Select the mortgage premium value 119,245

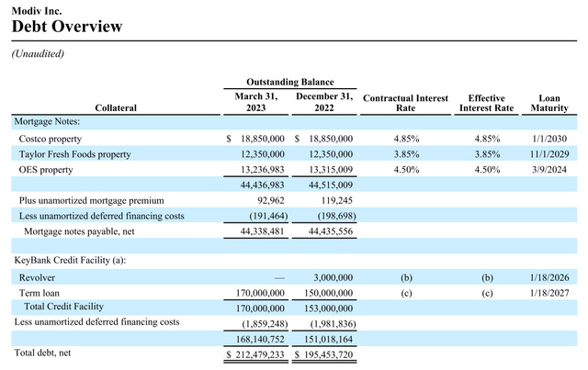coord(337,200)
